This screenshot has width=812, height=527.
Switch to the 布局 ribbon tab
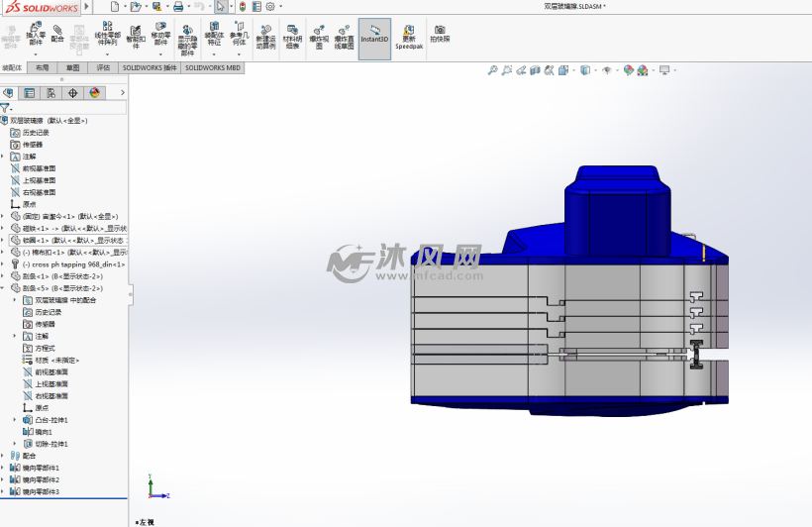click(42, 68)
